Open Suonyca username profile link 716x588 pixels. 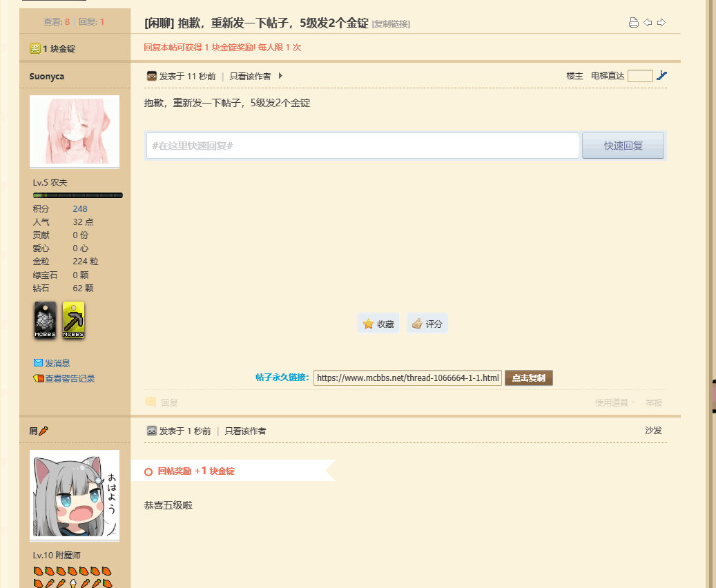(46, 76)
